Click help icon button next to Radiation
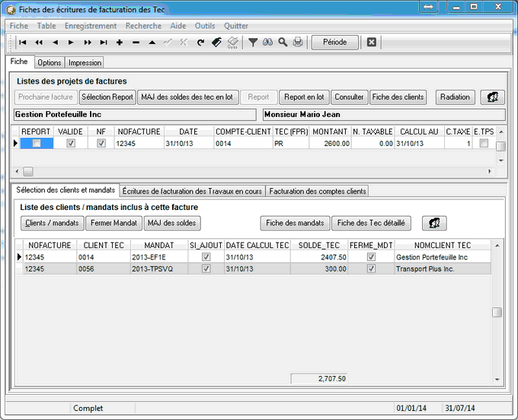The height and width of the screenshot is (420, 518). point(492,97)
